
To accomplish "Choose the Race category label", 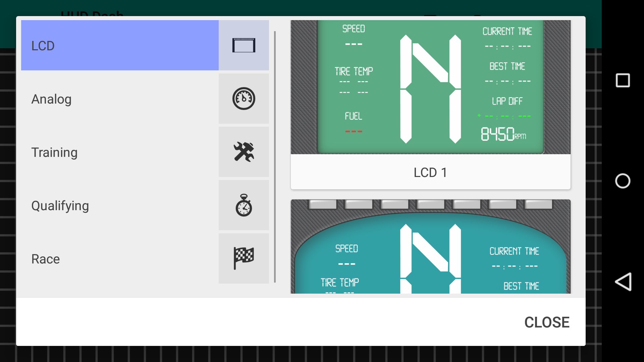I will click(46, 259).
